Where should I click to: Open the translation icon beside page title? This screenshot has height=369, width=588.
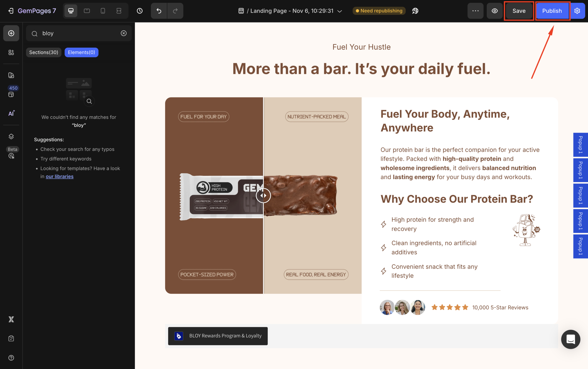pos(415,11)
